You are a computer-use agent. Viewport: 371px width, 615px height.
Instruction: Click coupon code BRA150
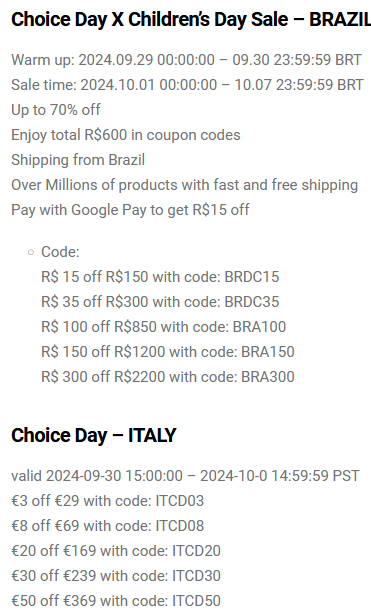pyautogui.click(x=267, y=352)
